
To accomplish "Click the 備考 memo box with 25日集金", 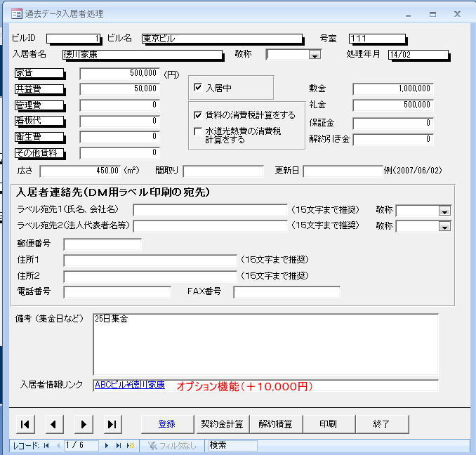I will point(265,344).
